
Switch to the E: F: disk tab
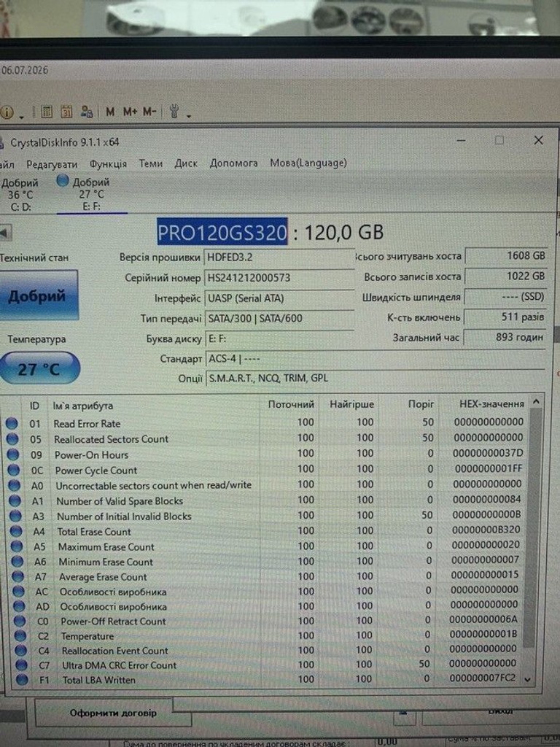91,194
